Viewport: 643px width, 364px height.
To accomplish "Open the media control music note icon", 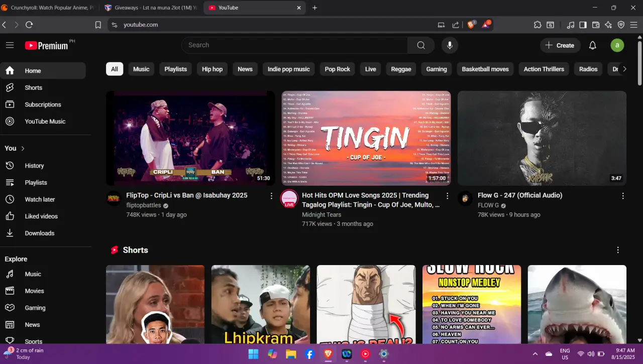I will coord(570,25).
